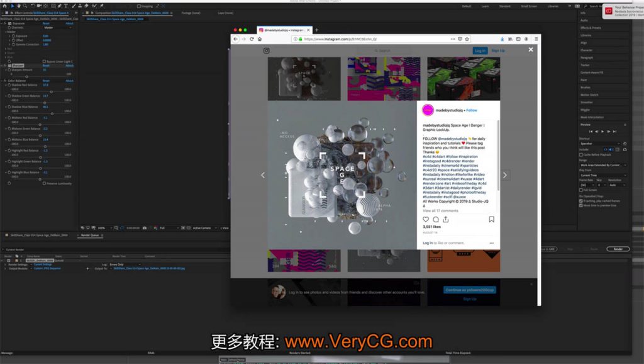This screenshot has height=364, width=644.
Task: Save the post with the bookmark icon
Action: (x=491, y=219)
